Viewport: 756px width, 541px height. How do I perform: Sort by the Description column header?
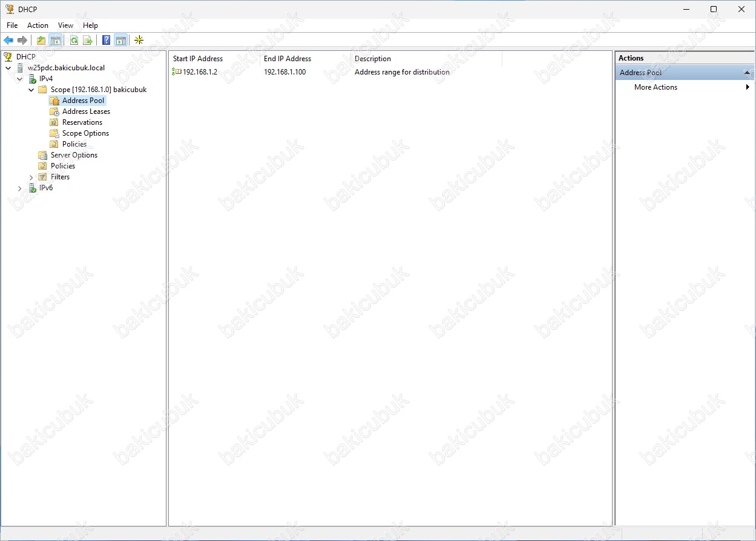[426, 59]
